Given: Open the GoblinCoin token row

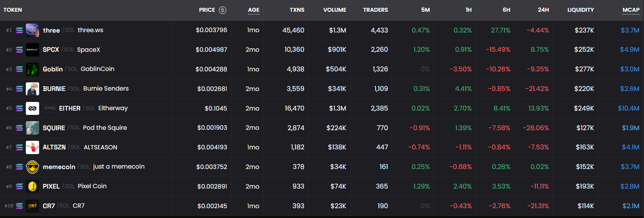Looking at the screenshot, I should [322, 69].
